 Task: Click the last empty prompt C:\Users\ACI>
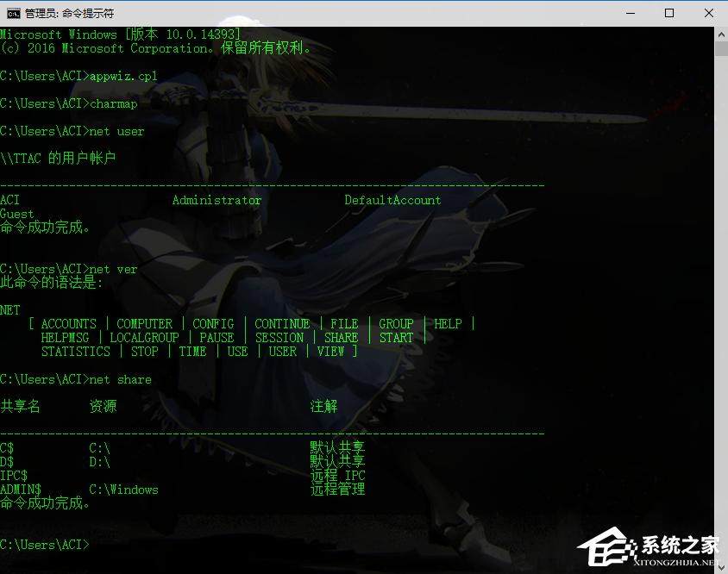[x=45, y=545]
